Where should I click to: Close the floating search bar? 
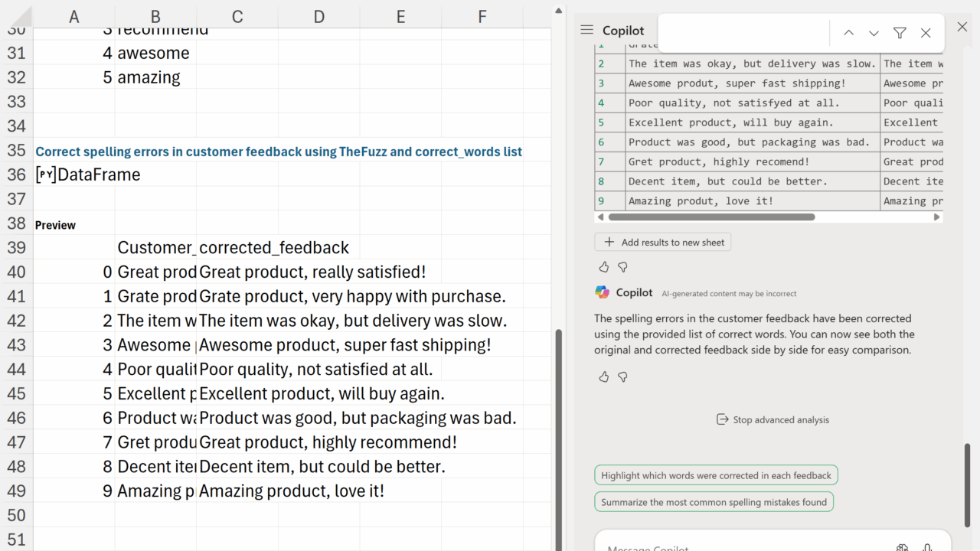(926, 33)
